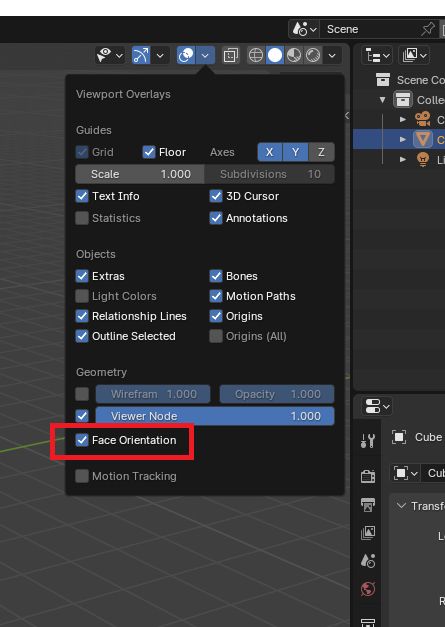Click the Cube mesh triangle icon
This screenshot has height=627, width=445.
423,139
